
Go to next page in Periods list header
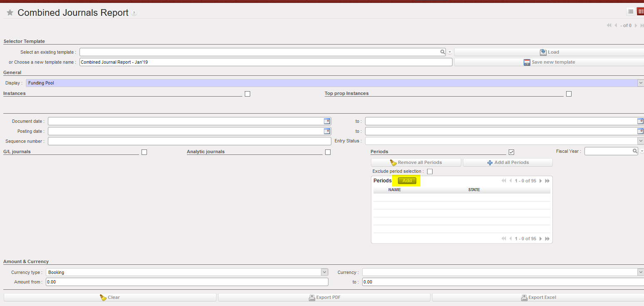[541, 181]
